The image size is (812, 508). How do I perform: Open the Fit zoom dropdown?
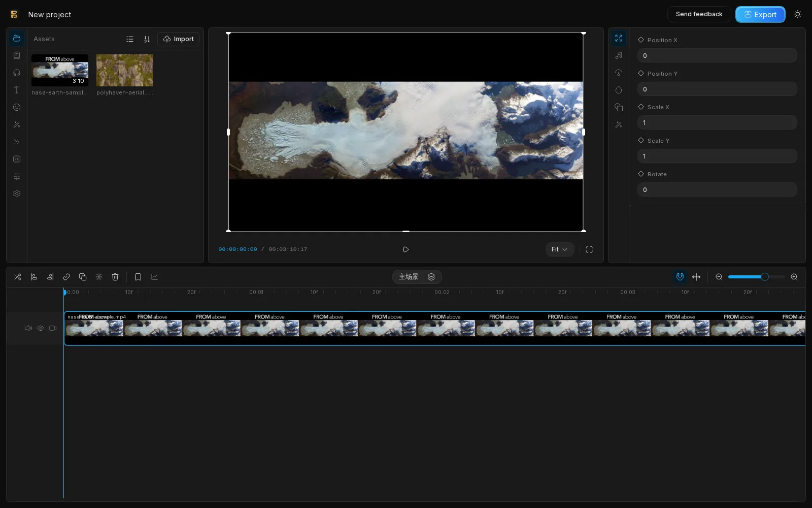coord(560,249)
